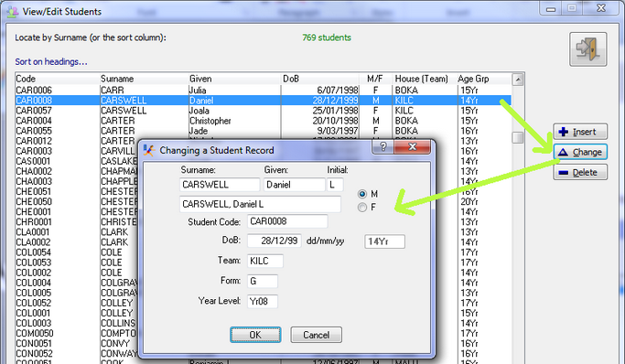This screenshot has height=364, width=625.
Task: Click the dialog help question mark icon
Action: (383, 146)
